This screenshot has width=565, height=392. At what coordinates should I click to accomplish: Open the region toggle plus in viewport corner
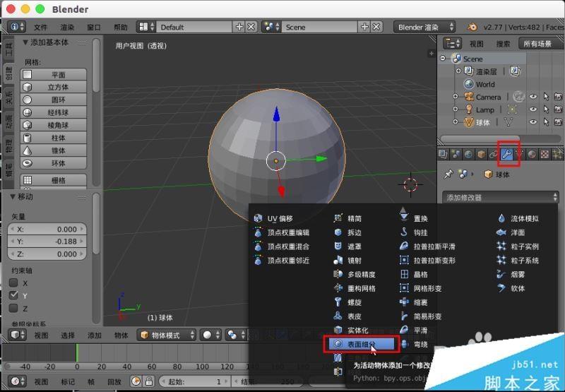[432, 53]
